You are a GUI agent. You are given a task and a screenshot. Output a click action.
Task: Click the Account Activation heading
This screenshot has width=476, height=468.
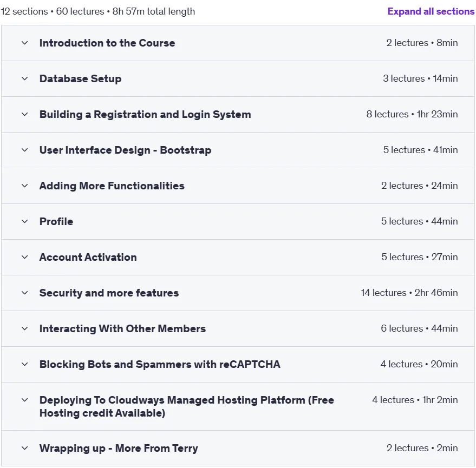coord(88,257)
